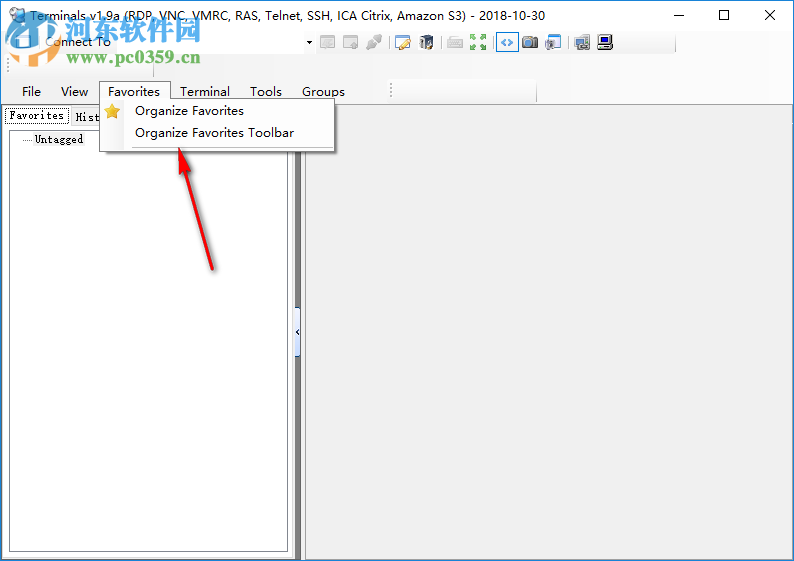The width and height of the screenshot is (794, 561).
Task: Select the Untagged tree node
Action: click(59, 139)
